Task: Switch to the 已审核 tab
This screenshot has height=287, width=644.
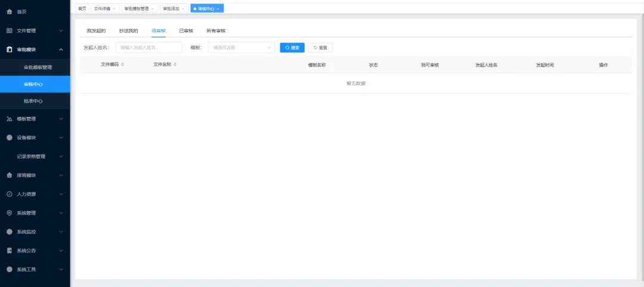Action: pyautogui.click(x=186, y=31)
